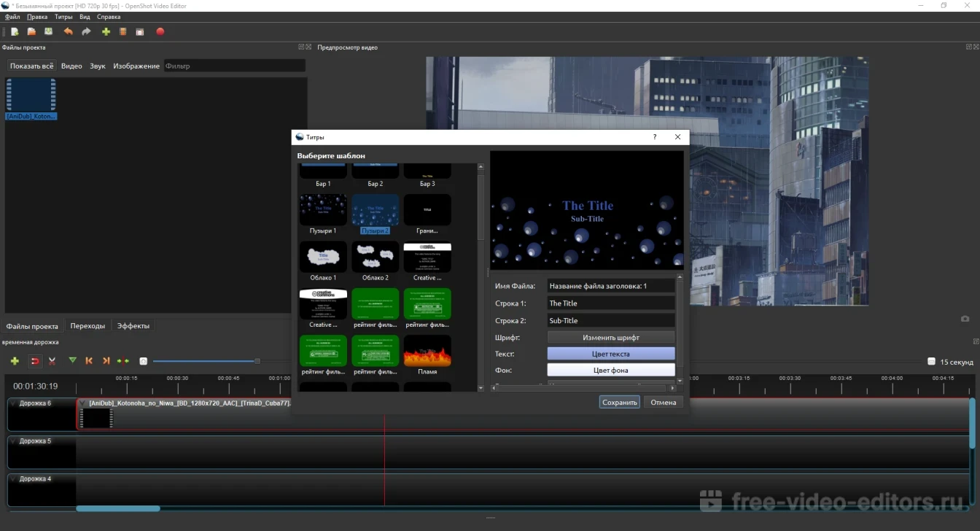Add a track using the timeline's green plus
The height and width of the screenshot is (531, 980).
click(15, 361)
